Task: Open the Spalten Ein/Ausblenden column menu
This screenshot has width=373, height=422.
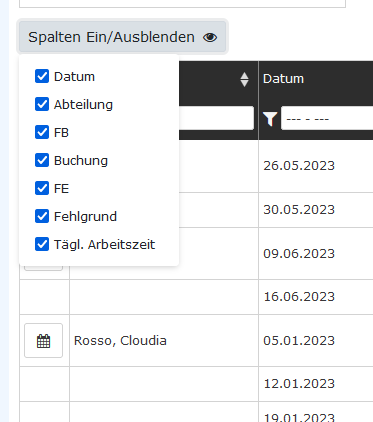Action: coord(122,37)
